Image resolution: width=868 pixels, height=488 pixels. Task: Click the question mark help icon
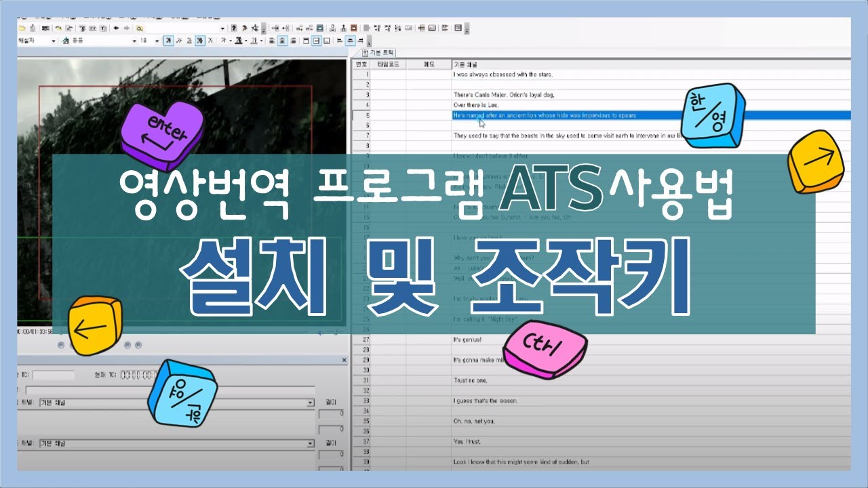click(234, 28)
